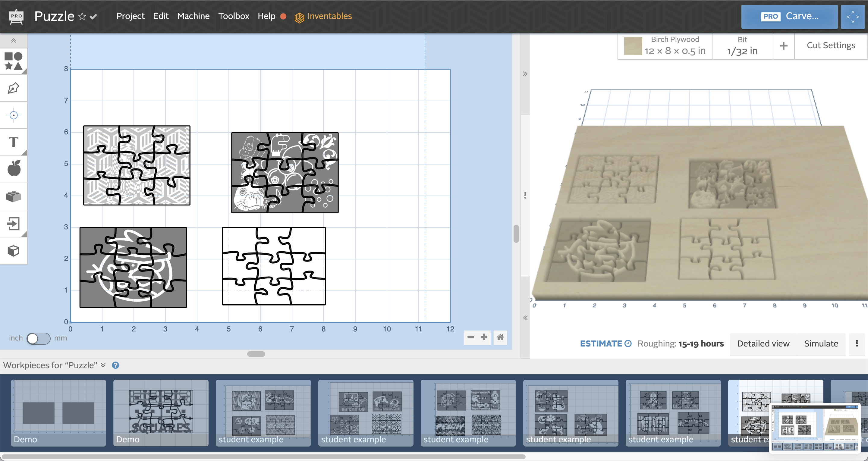Viewport: 868px width, 461px height.
Task: Open the Project menu
Action: pos(130,16)
